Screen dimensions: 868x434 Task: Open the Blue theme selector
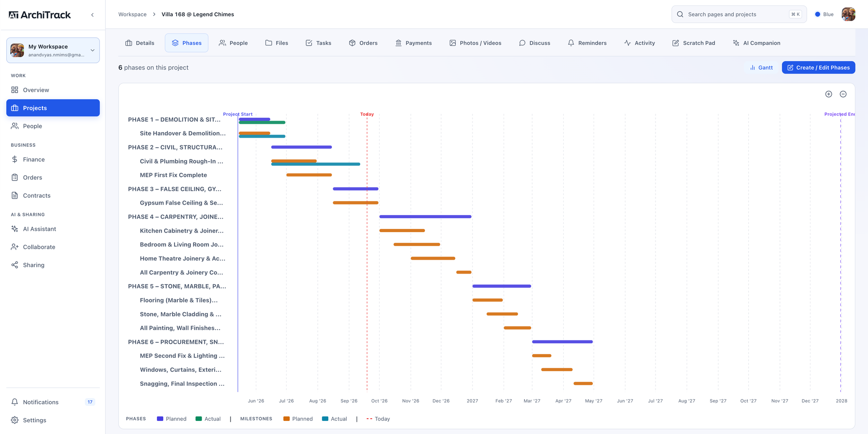(824, 14)
